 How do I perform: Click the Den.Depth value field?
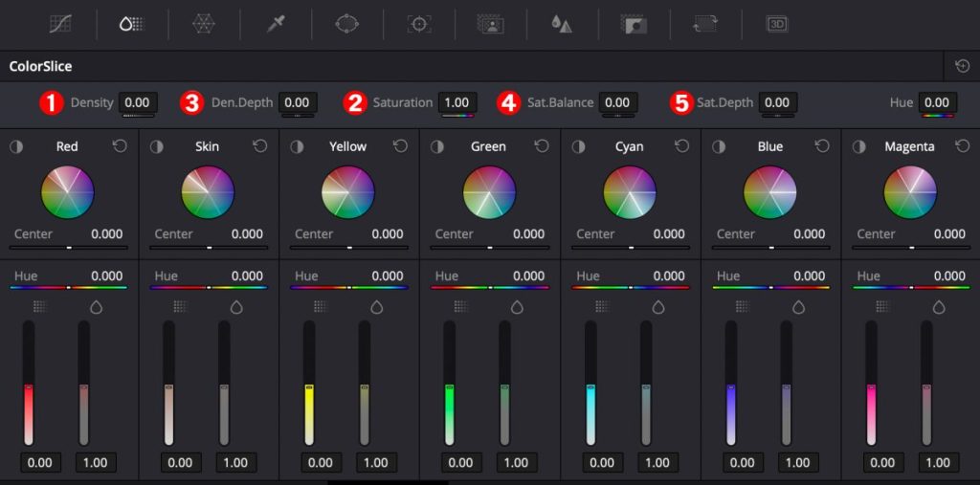coord(298,102)
